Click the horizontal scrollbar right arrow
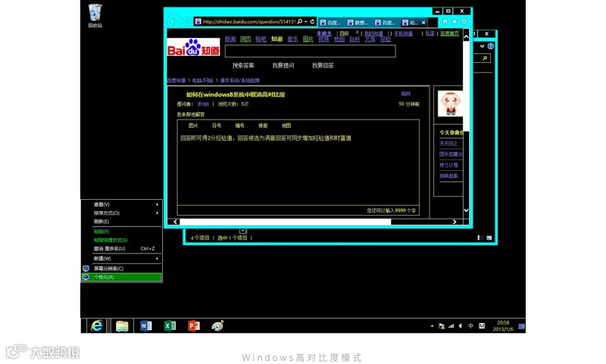The width and height of the screenshot is (606, 364). point(454,222)
